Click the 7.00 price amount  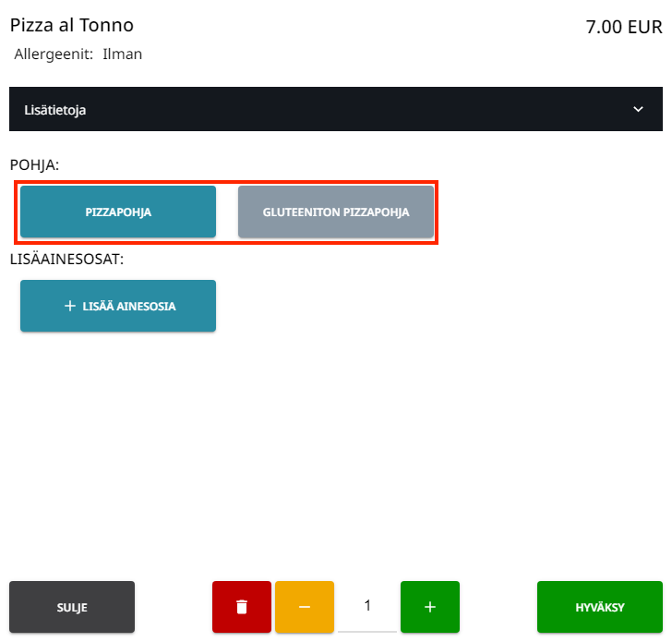click(605, 28)
